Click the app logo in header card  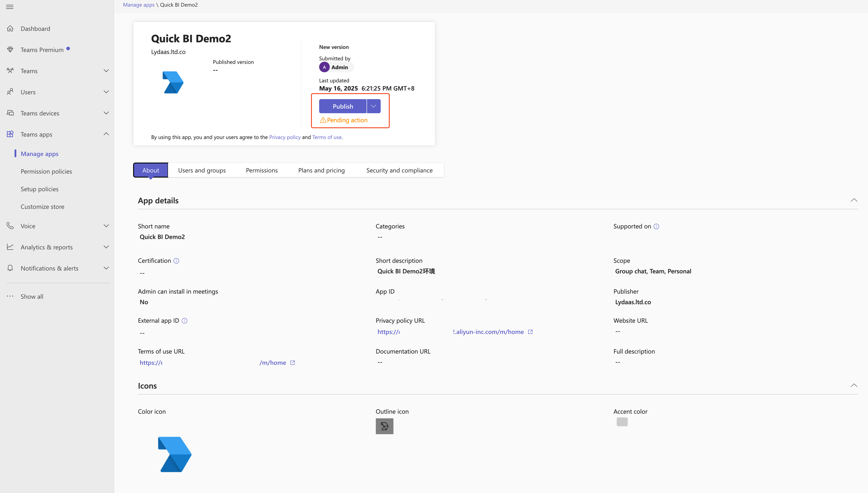173,82
